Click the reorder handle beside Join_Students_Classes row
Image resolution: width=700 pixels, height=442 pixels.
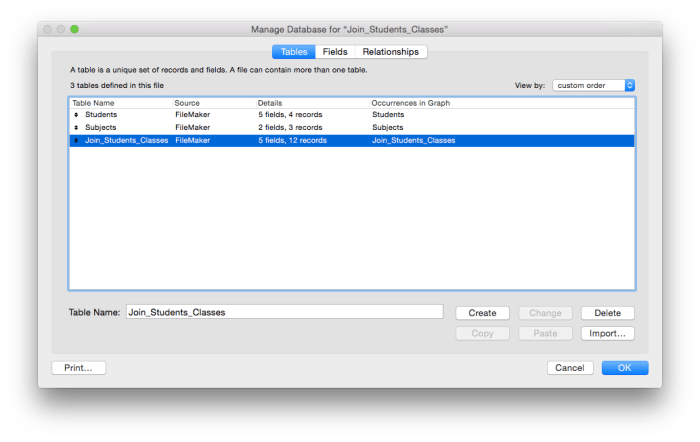(77, 141)
